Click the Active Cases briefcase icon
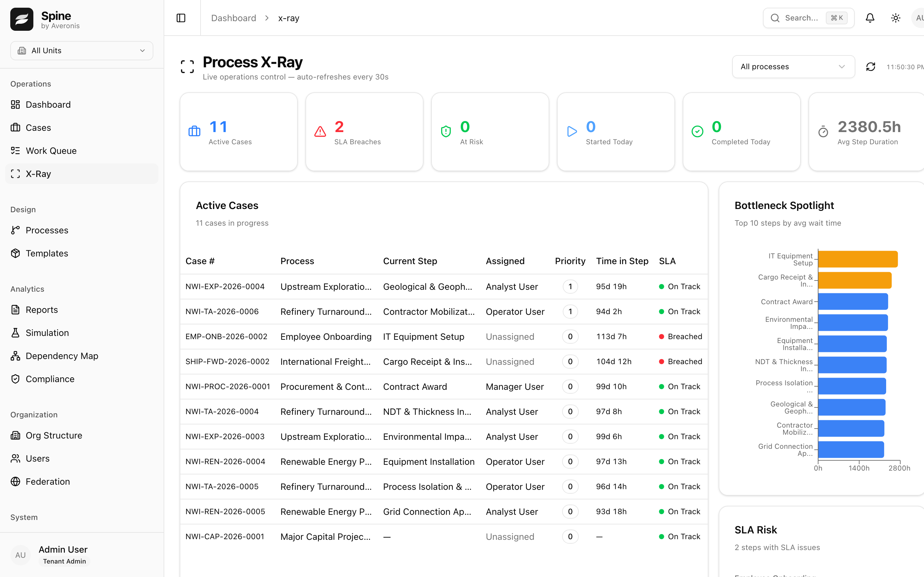 coord(194,132)
